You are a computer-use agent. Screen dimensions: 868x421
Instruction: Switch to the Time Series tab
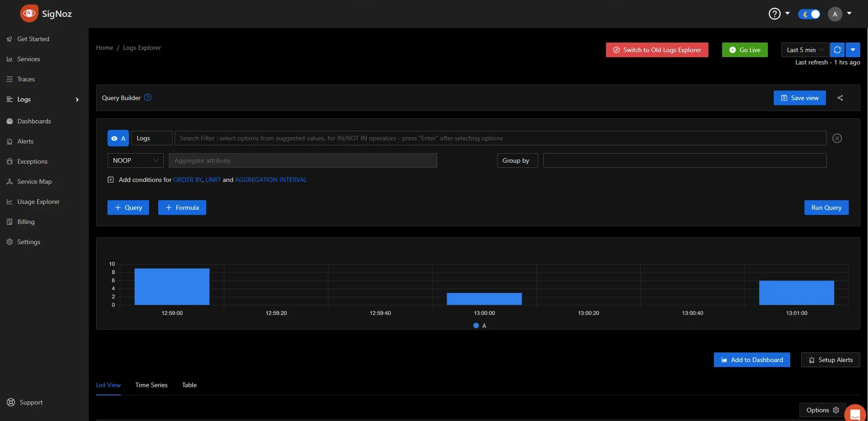(x=151, y=385)
